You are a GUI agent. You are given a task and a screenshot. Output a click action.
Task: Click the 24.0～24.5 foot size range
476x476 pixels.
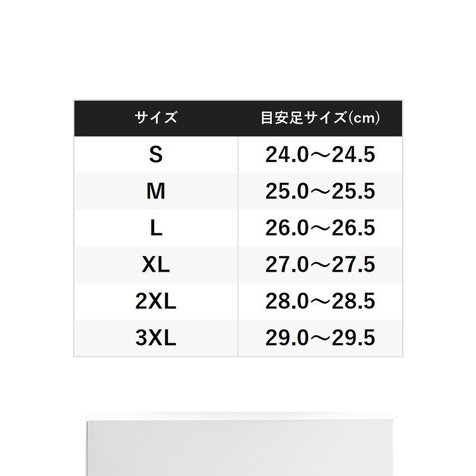coord(320,155)
